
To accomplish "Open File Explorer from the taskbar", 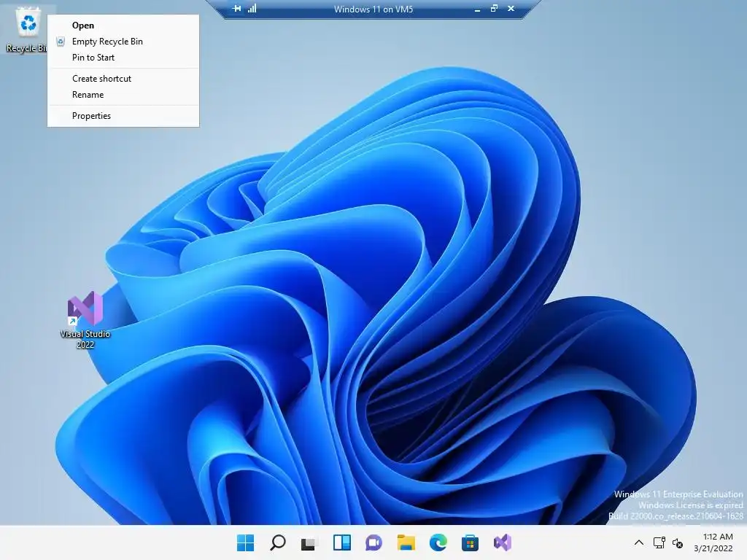I will pos(406,542).
